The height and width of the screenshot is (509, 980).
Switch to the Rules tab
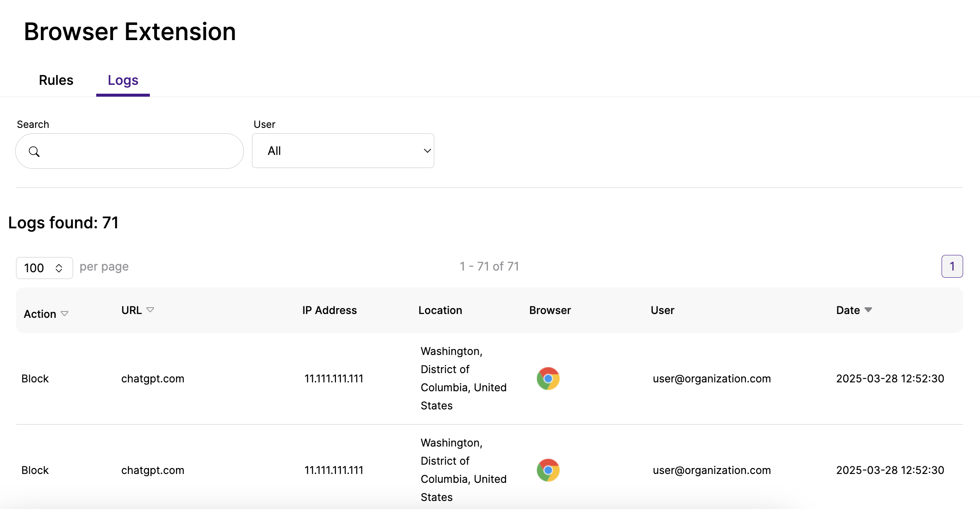56,80
